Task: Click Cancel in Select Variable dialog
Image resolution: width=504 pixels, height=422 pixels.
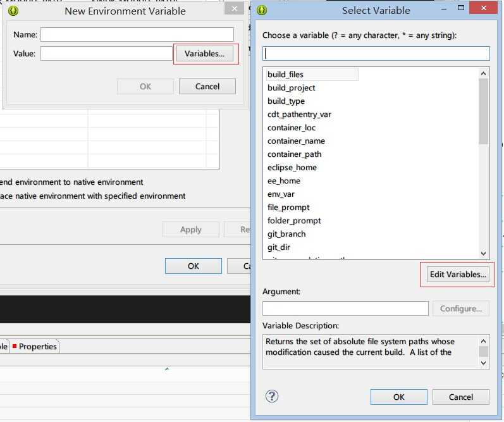Action: tap(461, 397)
